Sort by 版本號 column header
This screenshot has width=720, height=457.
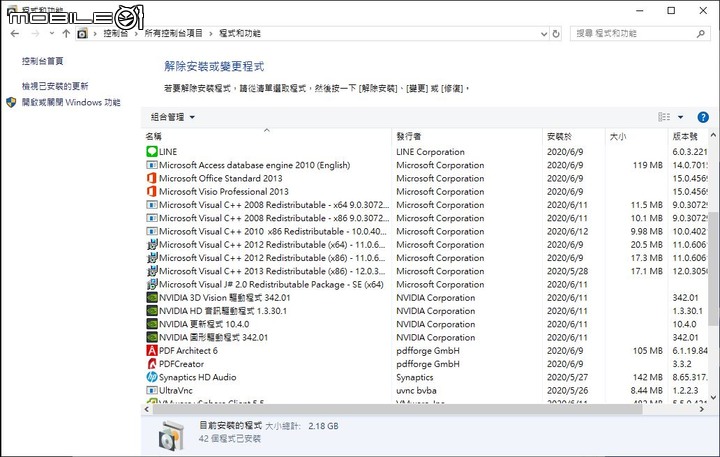click(685, 136)
